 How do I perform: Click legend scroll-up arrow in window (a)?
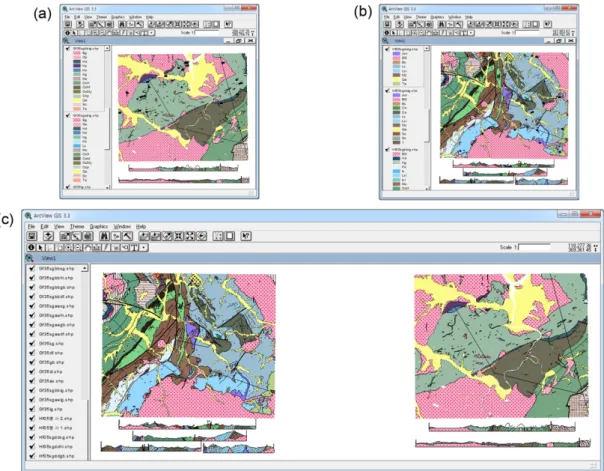coord(107,49)
